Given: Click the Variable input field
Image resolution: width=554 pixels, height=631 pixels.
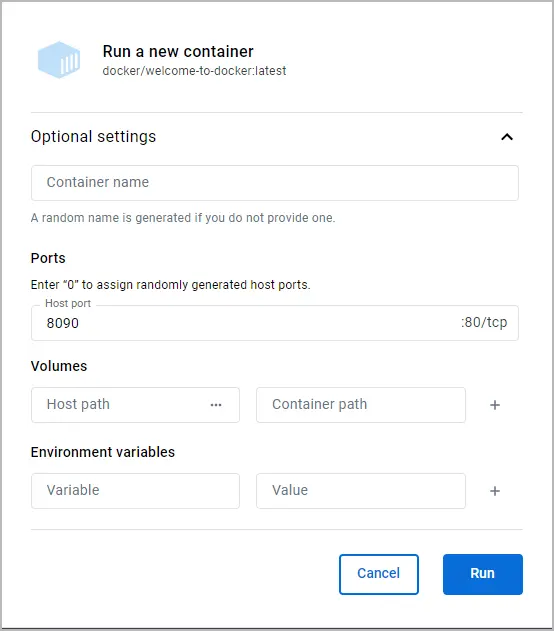Looking at the screenshot, I should click(x=136, y=491).
